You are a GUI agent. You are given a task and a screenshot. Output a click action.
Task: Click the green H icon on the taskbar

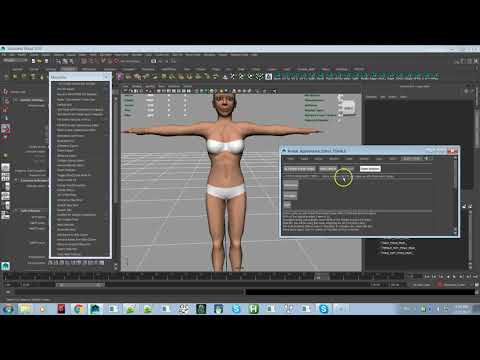pos(253,309)
